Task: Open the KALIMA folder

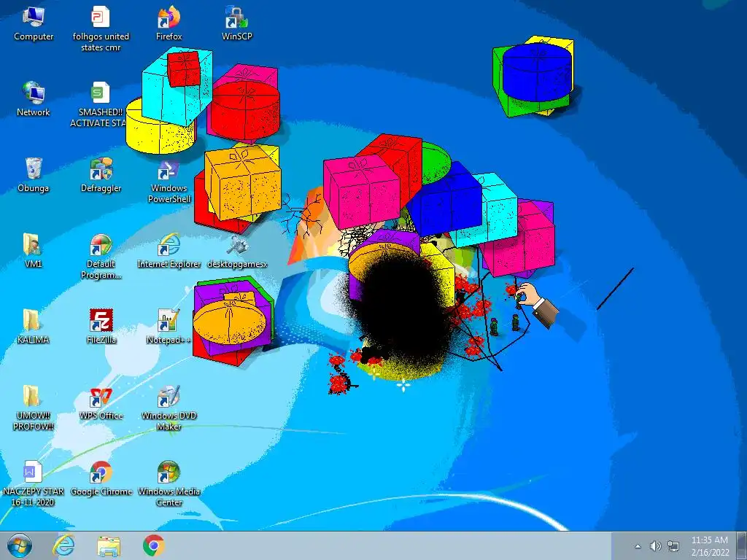Action: (33, 327)
